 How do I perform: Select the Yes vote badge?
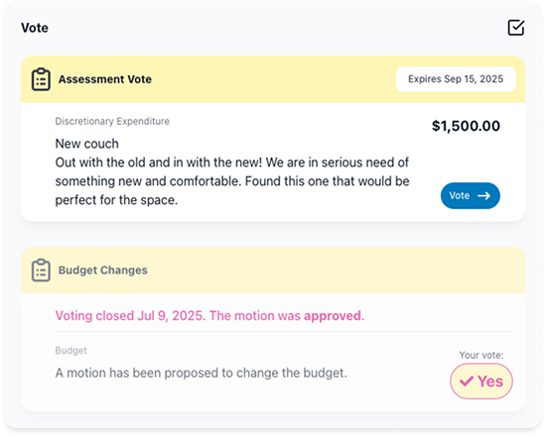pos(481,381)
